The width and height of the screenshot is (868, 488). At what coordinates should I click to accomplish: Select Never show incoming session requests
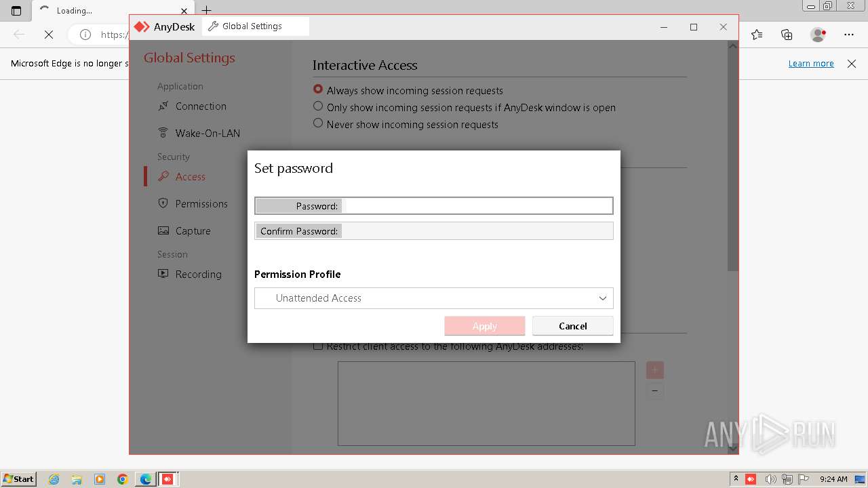[318, 123]
